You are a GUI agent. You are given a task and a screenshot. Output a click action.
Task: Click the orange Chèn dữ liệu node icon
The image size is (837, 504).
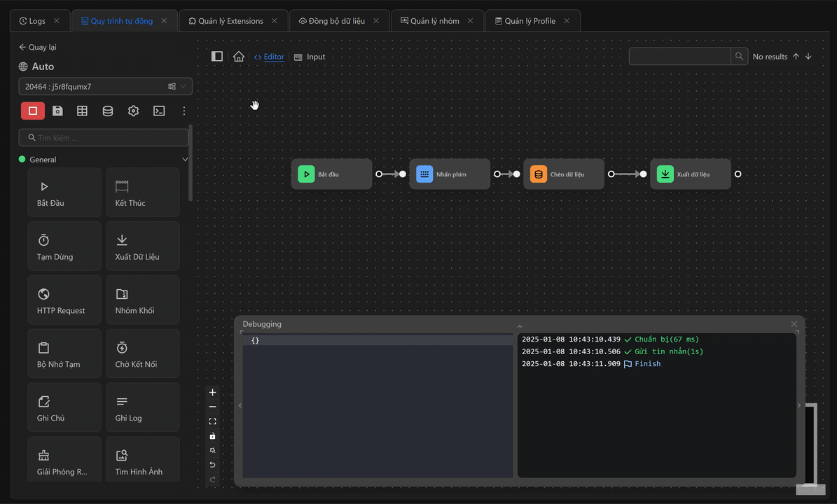point(538,174)
